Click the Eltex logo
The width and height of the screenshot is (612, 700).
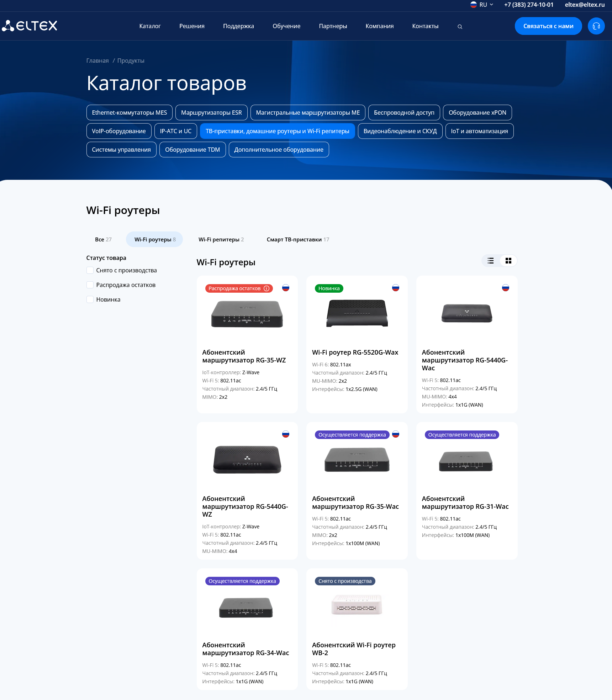coord(30,26)
